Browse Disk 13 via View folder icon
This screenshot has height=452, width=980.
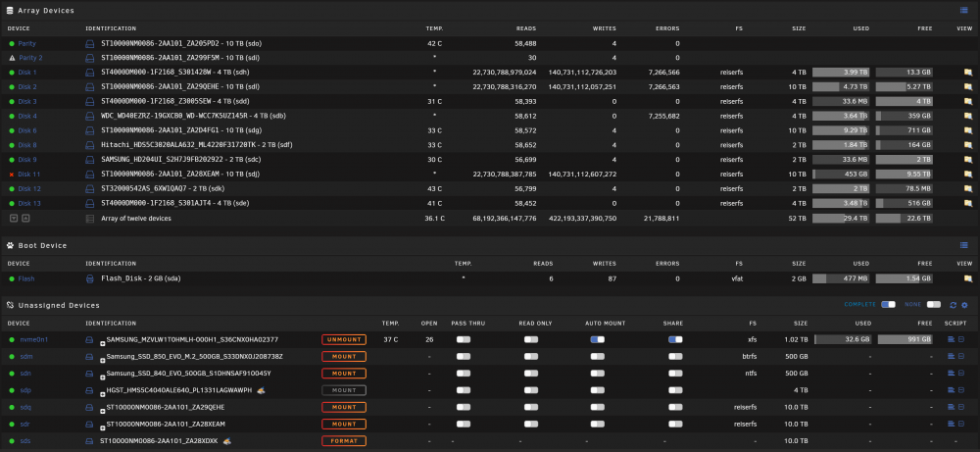point(968,203)
